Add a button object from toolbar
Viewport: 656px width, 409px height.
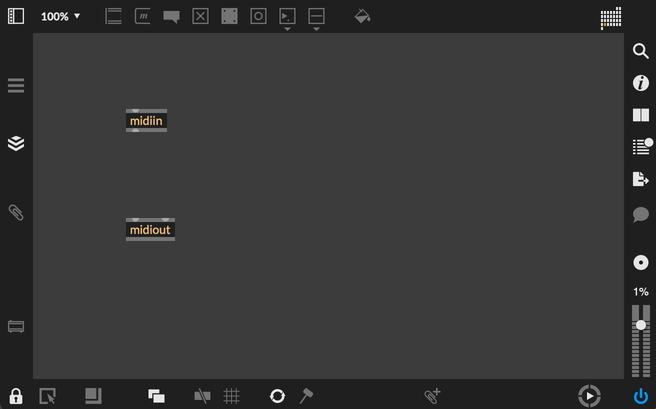pyautogui.click(x=258, y=16)
